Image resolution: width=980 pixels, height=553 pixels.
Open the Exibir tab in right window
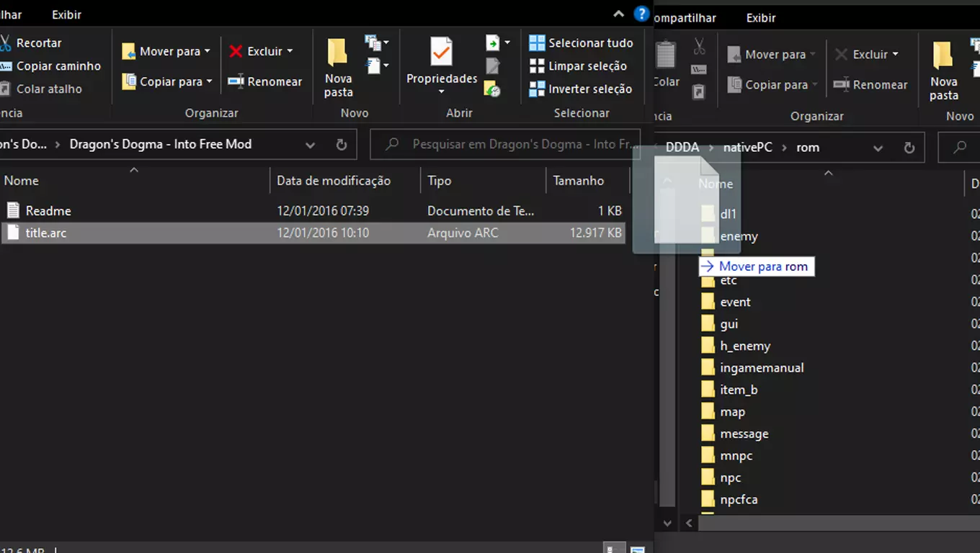pos(761,18)
